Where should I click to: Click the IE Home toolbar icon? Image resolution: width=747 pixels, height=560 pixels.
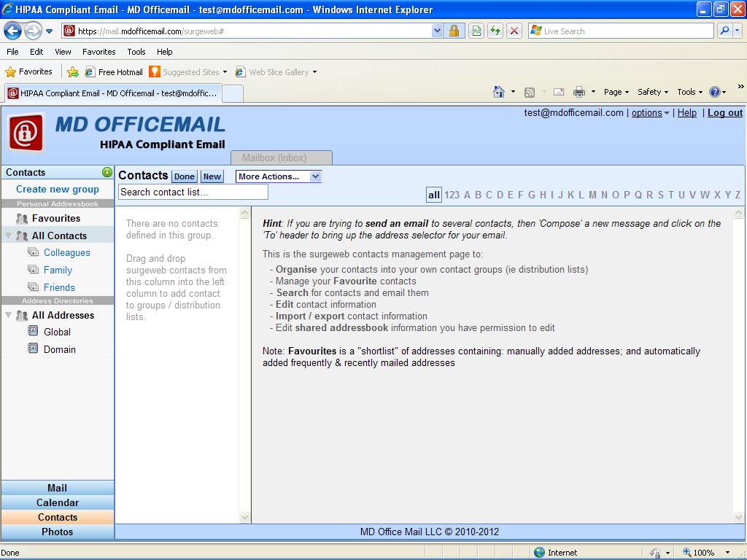(x=499, y=92)
